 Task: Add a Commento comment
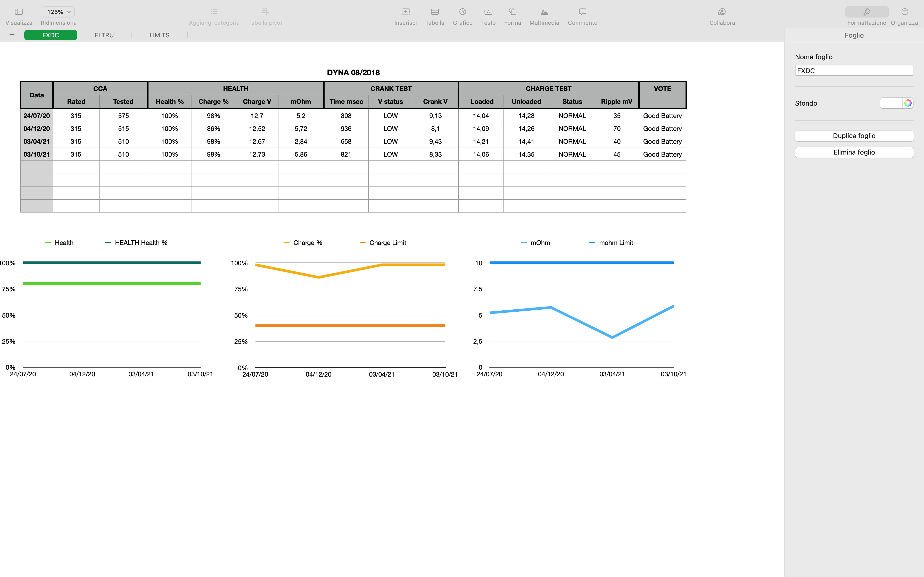pos(582,12)
